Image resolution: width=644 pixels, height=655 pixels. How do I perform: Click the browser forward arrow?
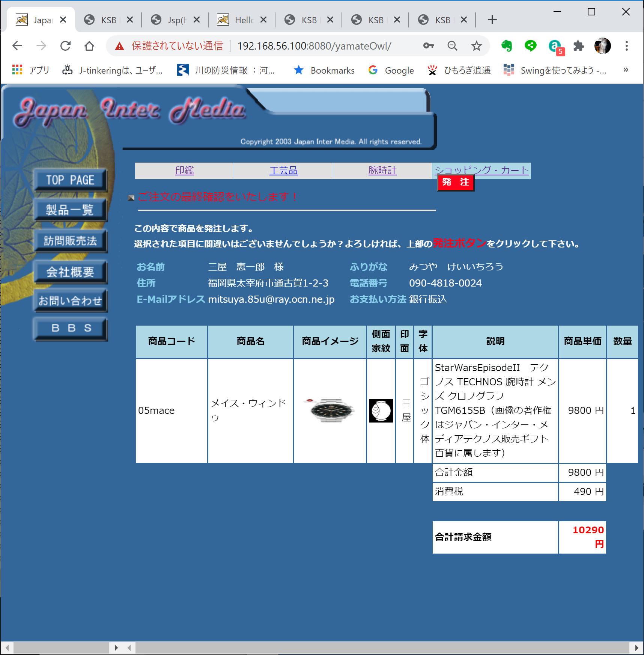(41, 46)
